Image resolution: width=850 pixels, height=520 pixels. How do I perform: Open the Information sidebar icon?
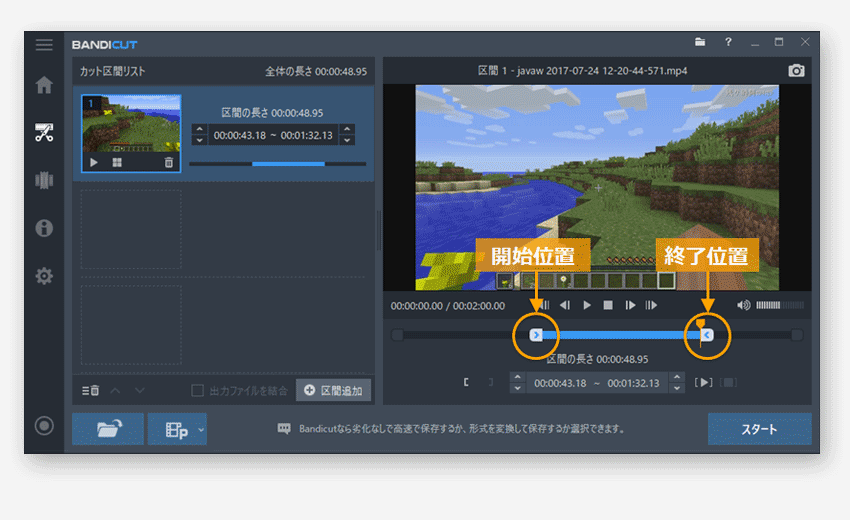44,228
